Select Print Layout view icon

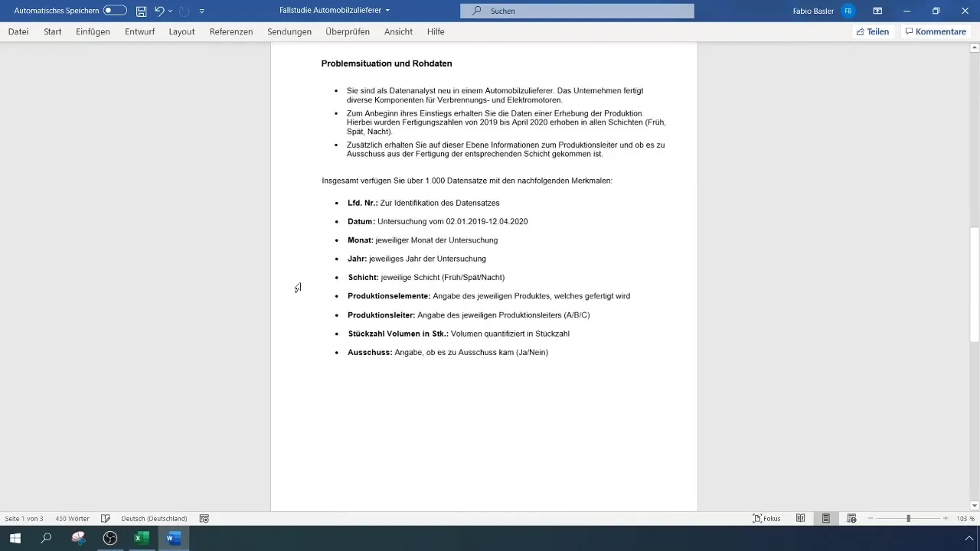[x=826, y=518]
